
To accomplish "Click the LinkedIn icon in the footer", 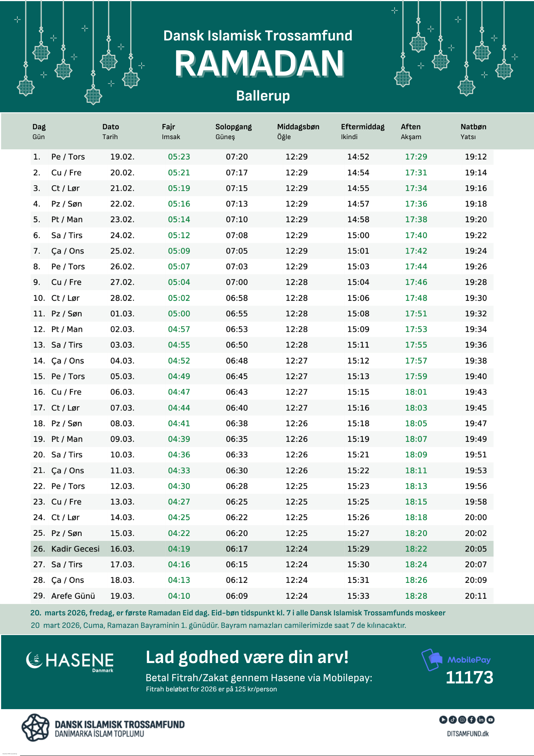I will click(x=481, y=720).
